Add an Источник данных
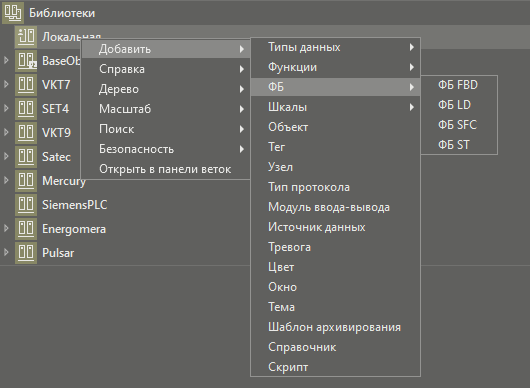The width and height of the screenshot is (530, 388). (x=335, y=227)
